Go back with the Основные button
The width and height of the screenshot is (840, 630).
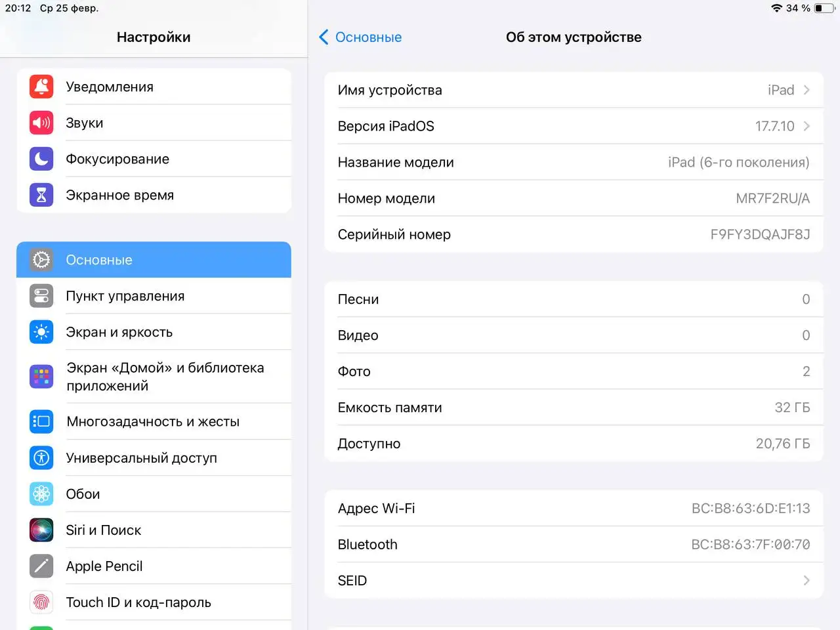pyautogui.click(x=360, y=37)
